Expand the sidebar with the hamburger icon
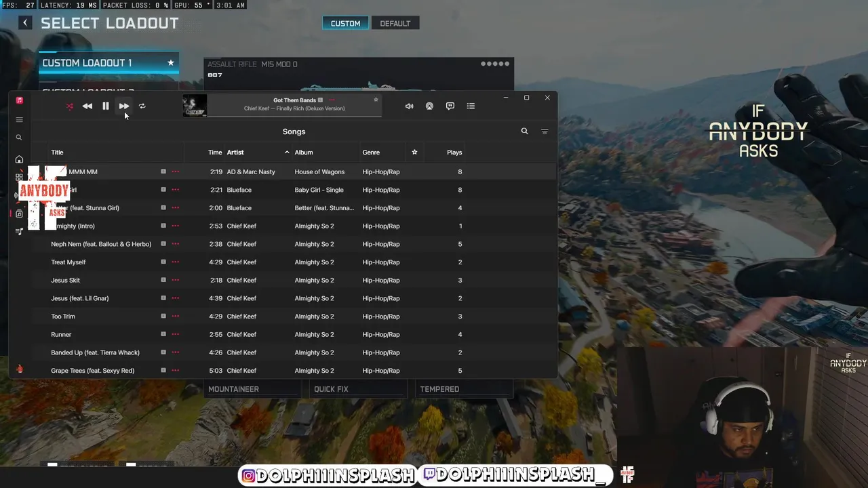 coord(19,120)
